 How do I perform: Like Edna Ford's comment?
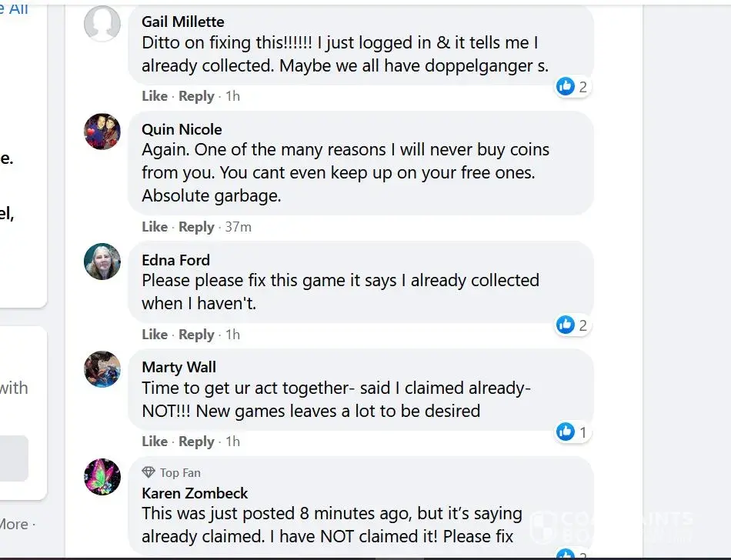click(155, 335)
